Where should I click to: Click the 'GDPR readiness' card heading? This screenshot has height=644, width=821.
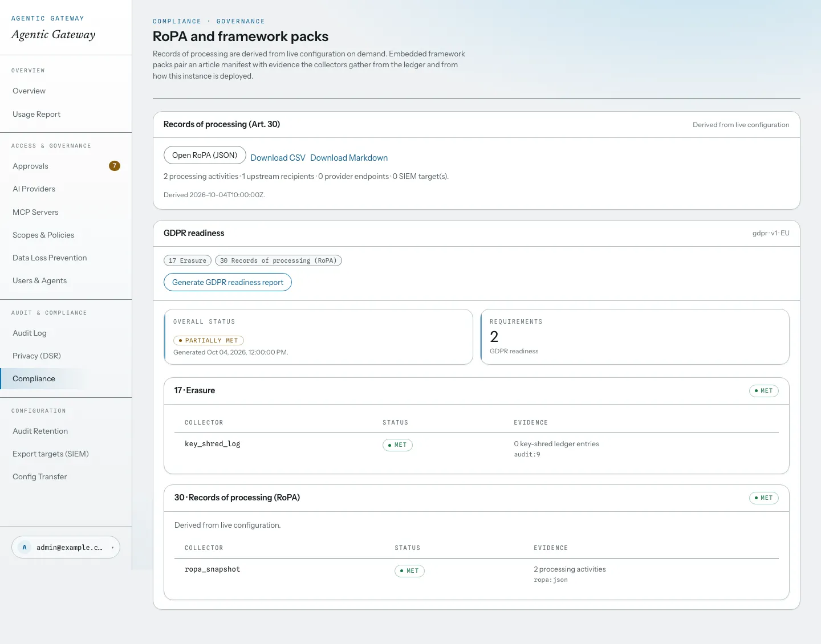[x=194, y=233]
